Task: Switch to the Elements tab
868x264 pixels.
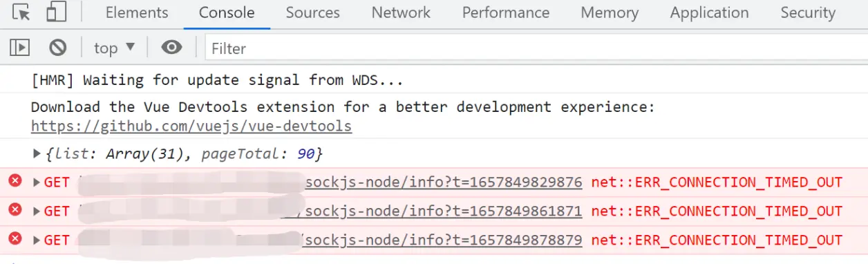Action: pos(137,12)
